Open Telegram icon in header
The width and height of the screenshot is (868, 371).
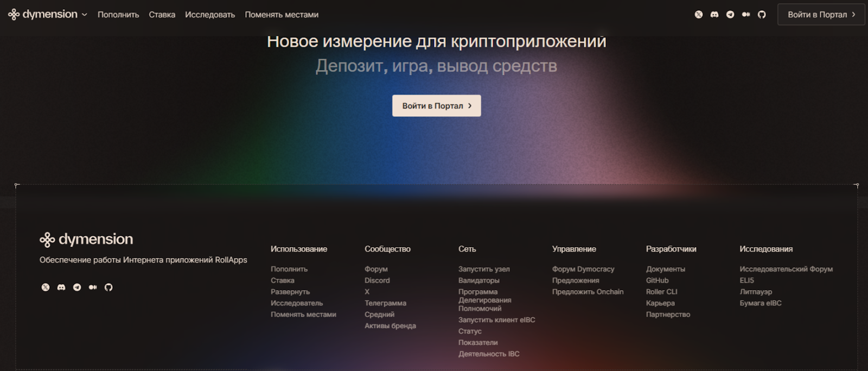730,15
